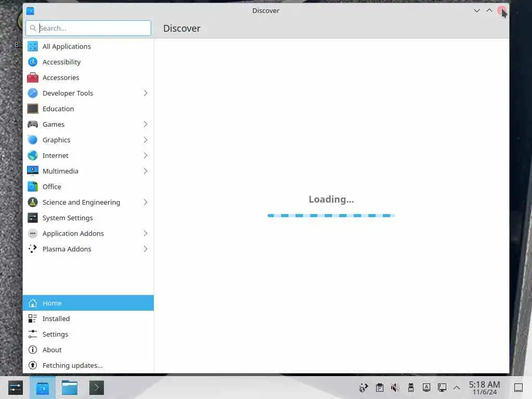Launch the terminal from taskbar
532x399 pixels.
(x=96, y=388)
